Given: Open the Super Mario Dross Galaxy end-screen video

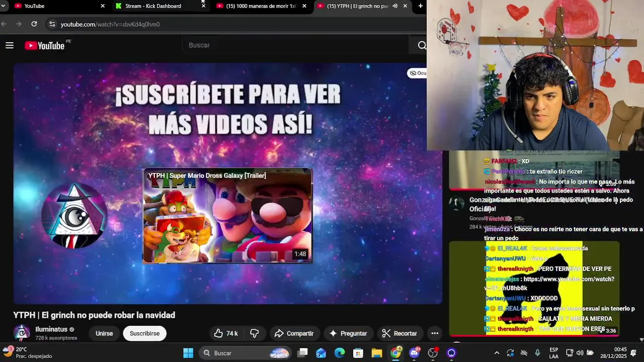Looking at the screenshot, I should (x=227, y=216).
